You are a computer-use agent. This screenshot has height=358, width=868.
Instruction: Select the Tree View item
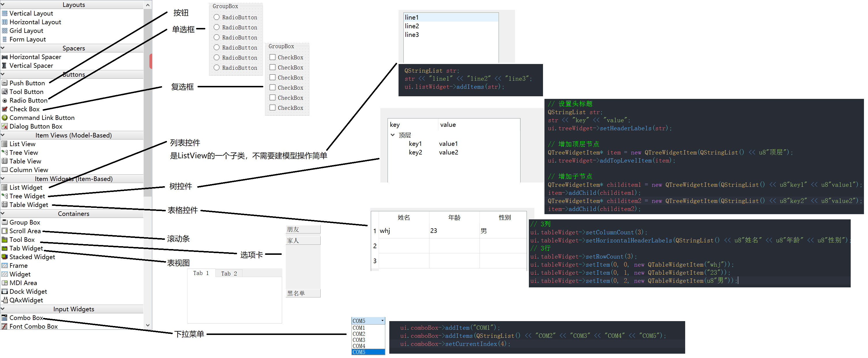(x=20, y=153)
